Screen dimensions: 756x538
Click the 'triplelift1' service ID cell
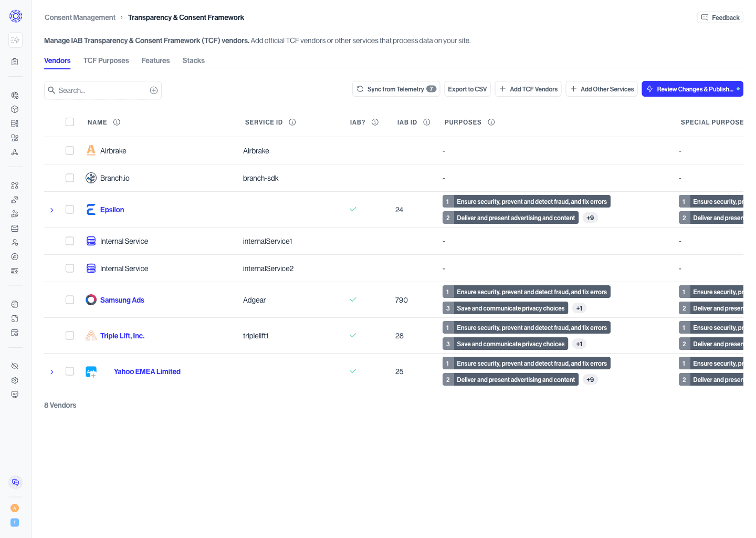(256, 336)
